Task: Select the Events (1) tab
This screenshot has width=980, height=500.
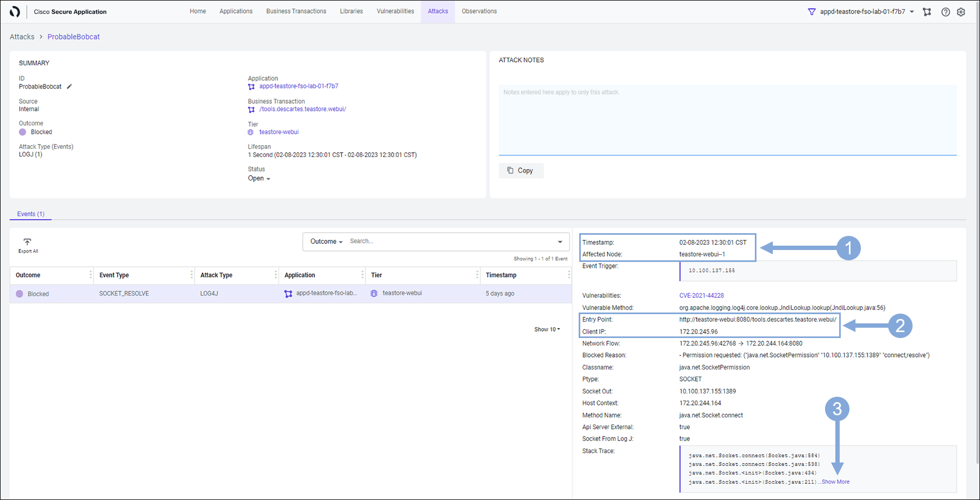Action: pos(30,214)
